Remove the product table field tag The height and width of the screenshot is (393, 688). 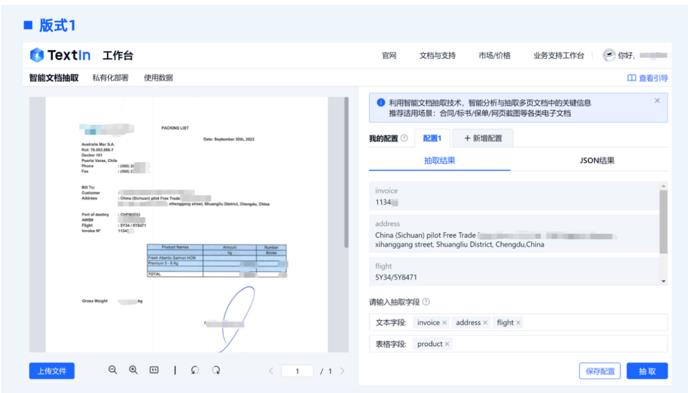click(x=447, y=344)
